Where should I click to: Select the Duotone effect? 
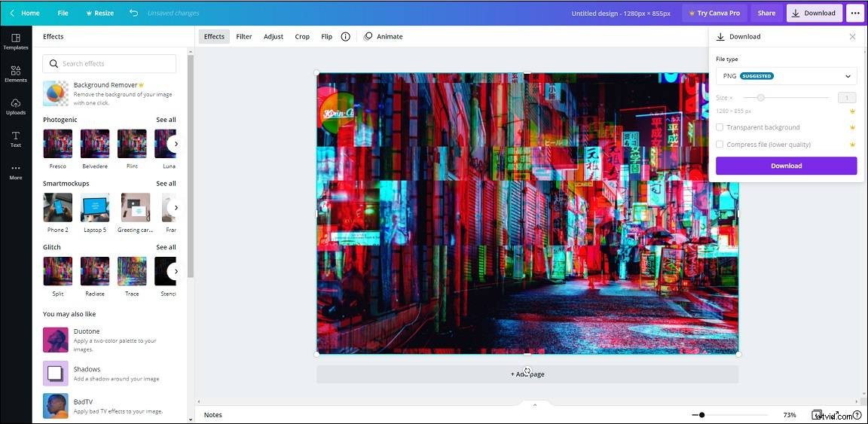tap(109, 340)
